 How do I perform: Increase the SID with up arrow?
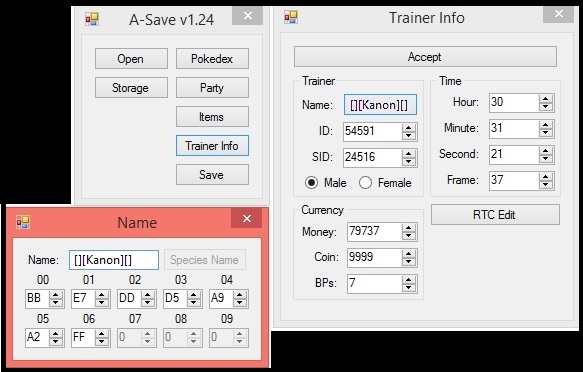click(x=409, y=153)
